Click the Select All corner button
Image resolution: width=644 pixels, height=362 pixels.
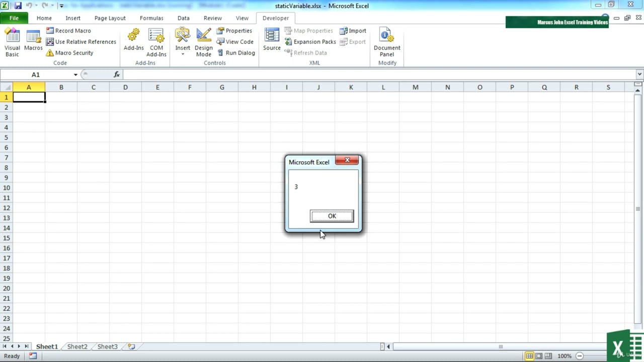[x=6, y=87]
